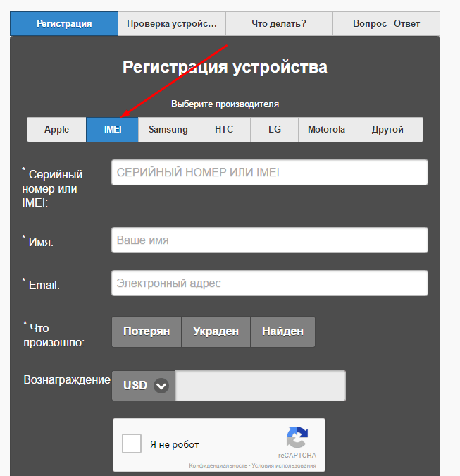This screenshot has width=460, height=476.
Task: Open the USD currency dropdown
Action: coord(144,386)
